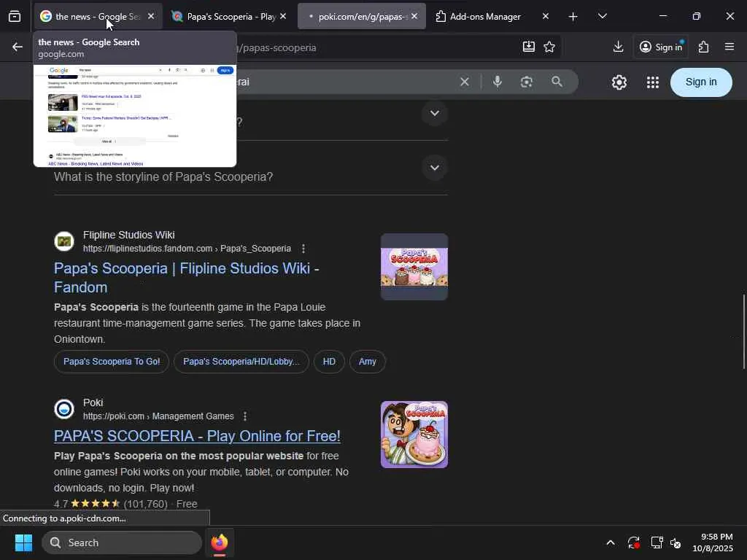This screenshot has height=560, width=747.
Task: Click the Windows taskbar Search box
Action: (122, 542)
